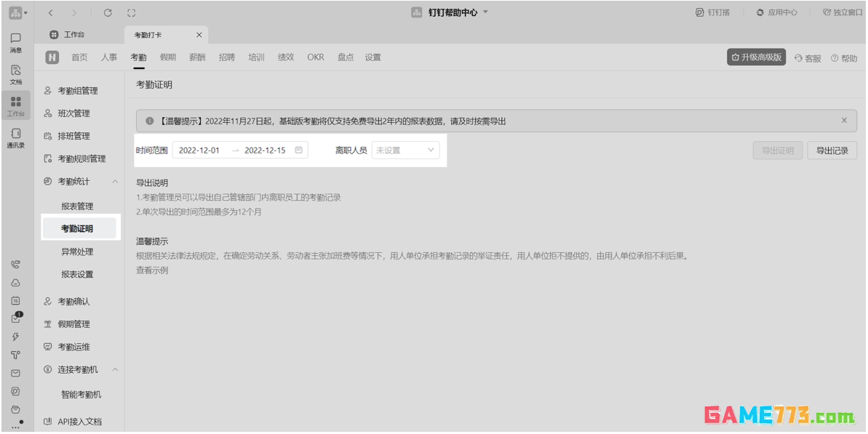The height and width of the screenshot is (434, 868).
Task: Click the 导出记录 button
Action: pos(832,150)
